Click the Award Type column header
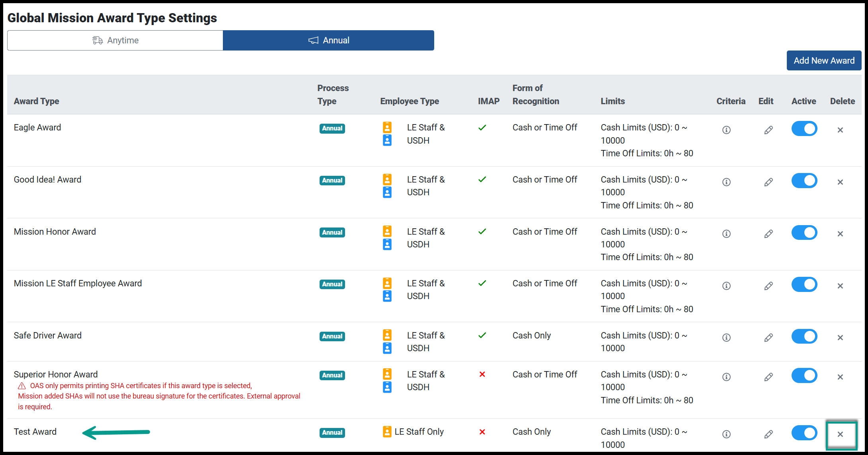This screenshot has height=455, width=868. pos(36,101)
